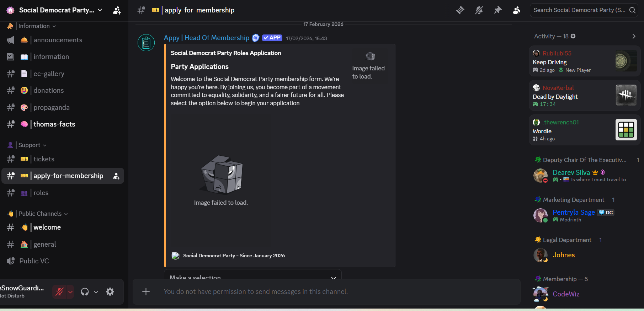Image resolution: width=644 pixels, height=311 pixels.
Task: Open the Activity settings gear icon
Action: 573,36
